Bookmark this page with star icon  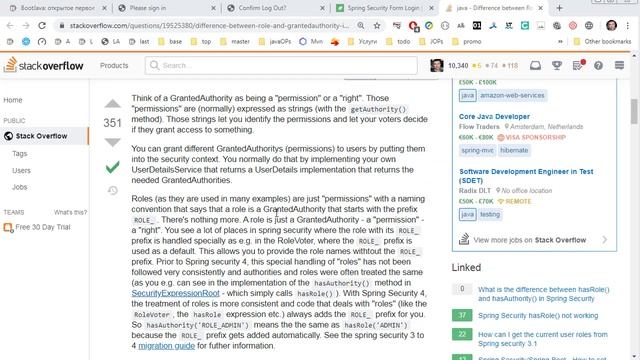click(377, 26)
